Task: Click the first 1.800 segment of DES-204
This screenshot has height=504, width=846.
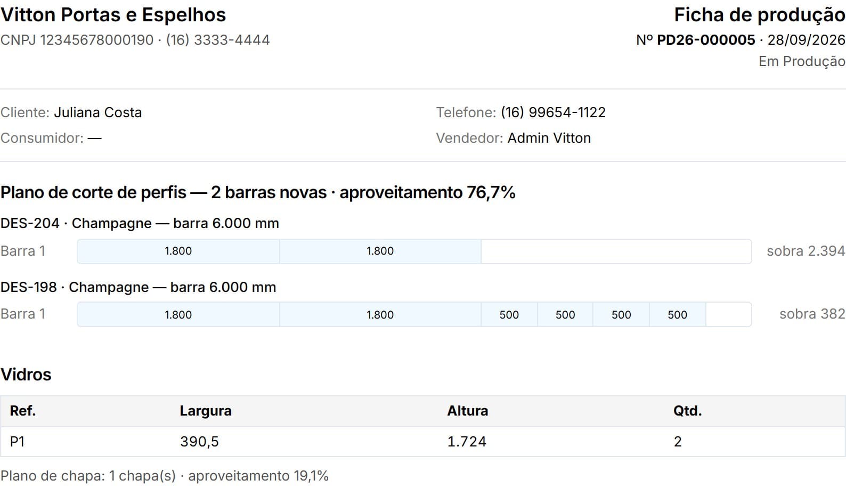Action: (x=178, y=251)
